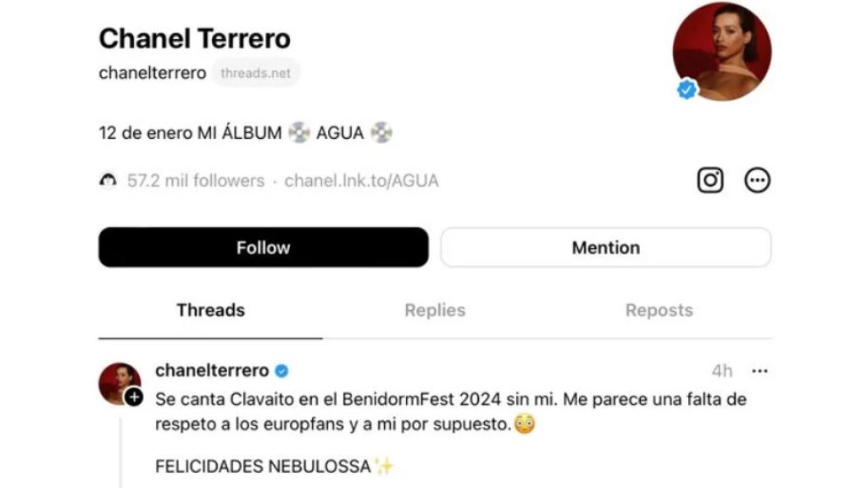Click the small avatar next to chanelterrero post

pos(119,378)
